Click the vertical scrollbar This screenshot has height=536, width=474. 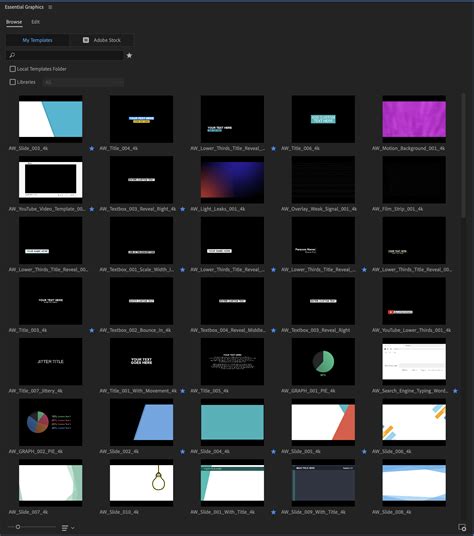point(463,156)
